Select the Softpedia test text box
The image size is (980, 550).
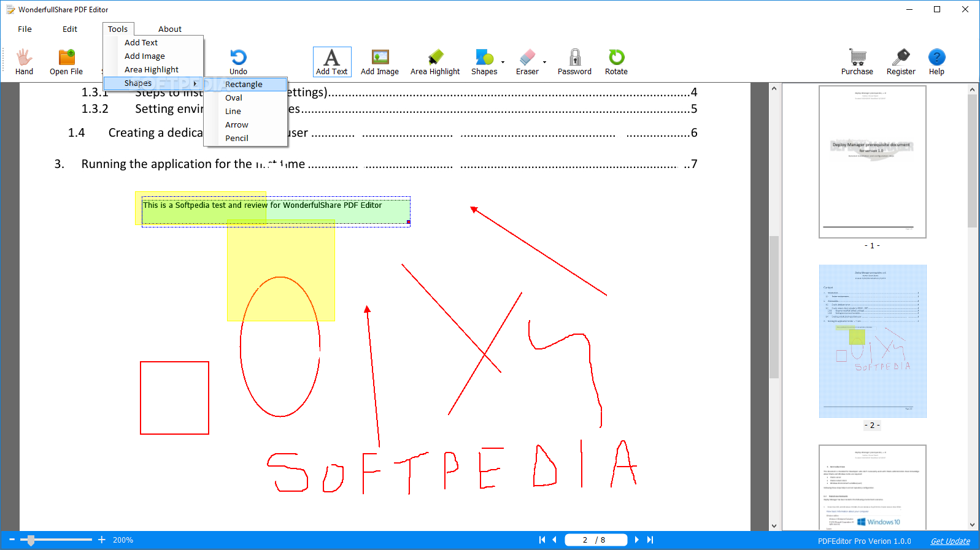tap(276, 212)
